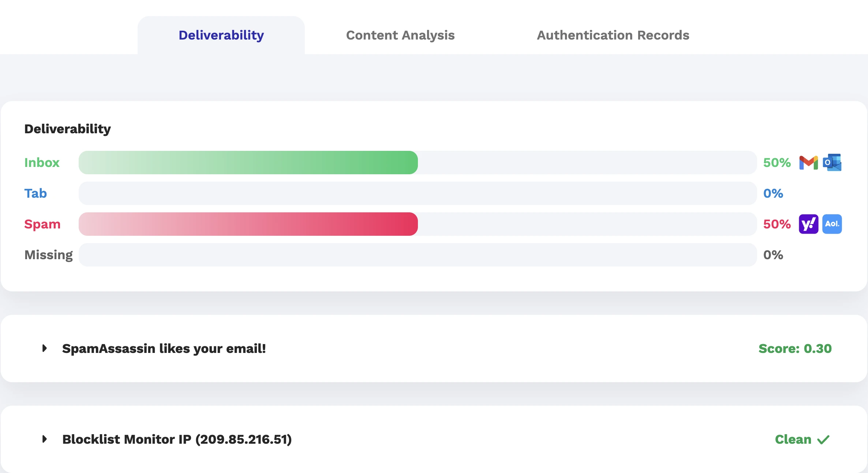The height and width of the screenshot is (473, 868).
Task: Open the Authentication Records tab
Action: click(x=613, y=35)
